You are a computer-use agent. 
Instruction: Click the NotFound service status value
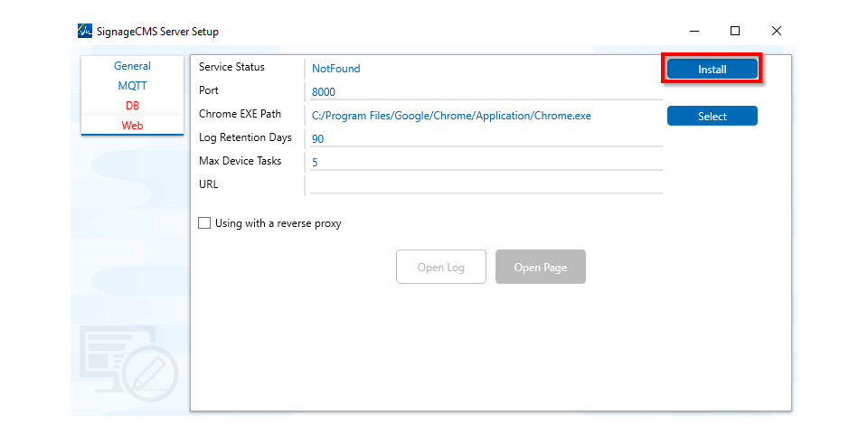(336, 69)
